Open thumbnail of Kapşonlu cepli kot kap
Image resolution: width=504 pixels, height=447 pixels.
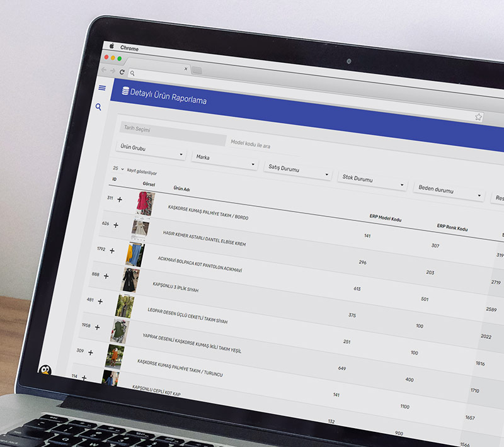click(x=110, y=378)
